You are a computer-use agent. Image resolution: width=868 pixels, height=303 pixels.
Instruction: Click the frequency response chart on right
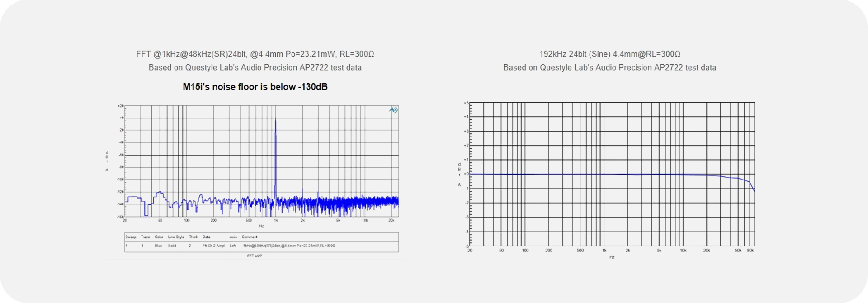point(610,176)
